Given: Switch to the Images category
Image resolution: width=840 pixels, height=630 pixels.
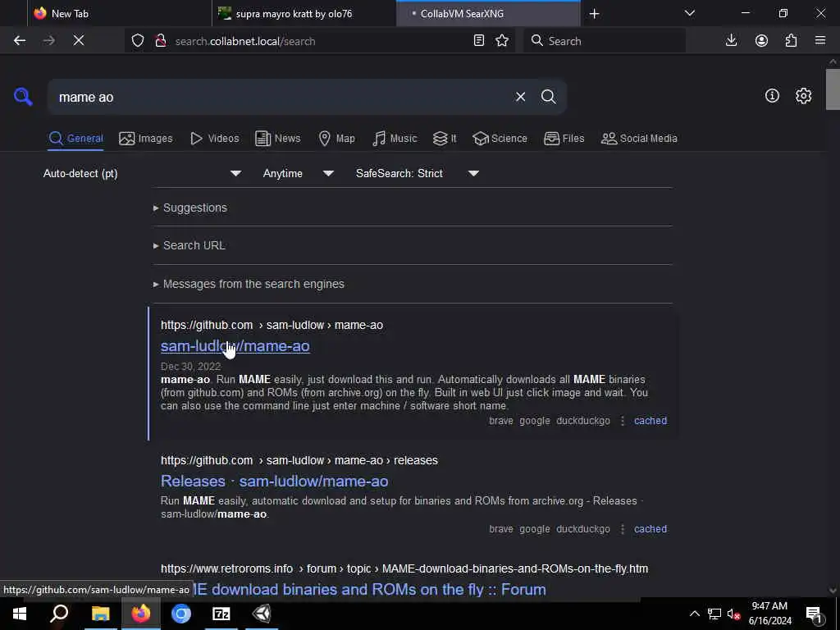Looking at the screenshot, I should [x=146, y=138].
